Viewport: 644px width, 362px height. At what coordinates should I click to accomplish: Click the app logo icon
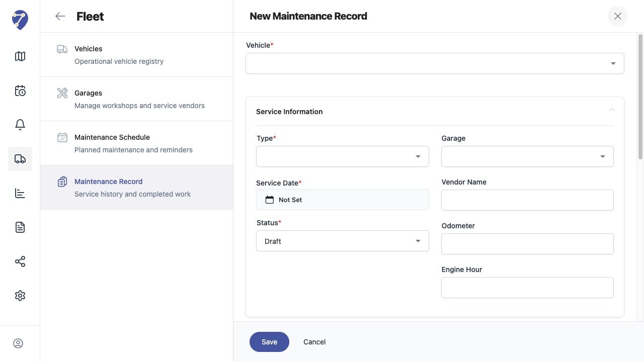pos(20,20)
